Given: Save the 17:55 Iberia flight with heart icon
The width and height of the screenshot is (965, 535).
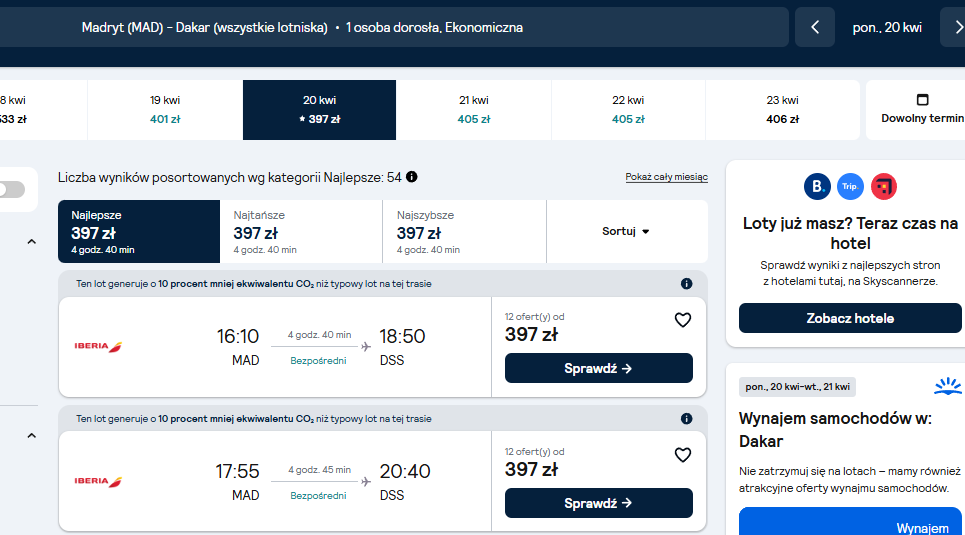Looking at the screenshot, I should pyautogui.click(x=683, y=455).
